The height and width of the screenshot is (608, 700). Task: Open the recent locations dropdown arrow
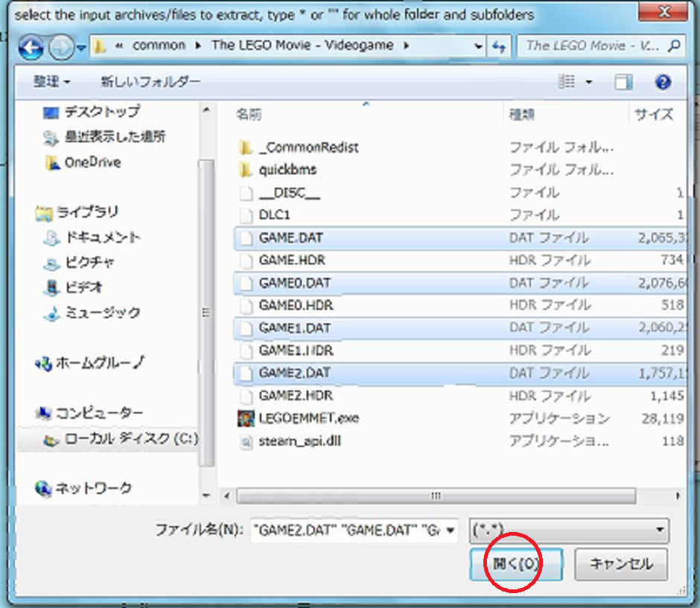pyautogui.click(x=81, y=47)
